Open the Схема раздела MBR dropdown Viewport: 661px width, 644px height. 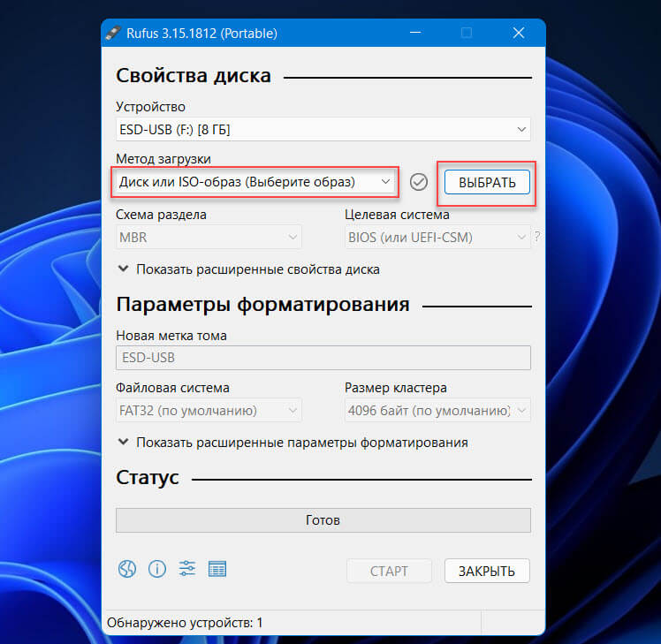[x=209, y=238]
